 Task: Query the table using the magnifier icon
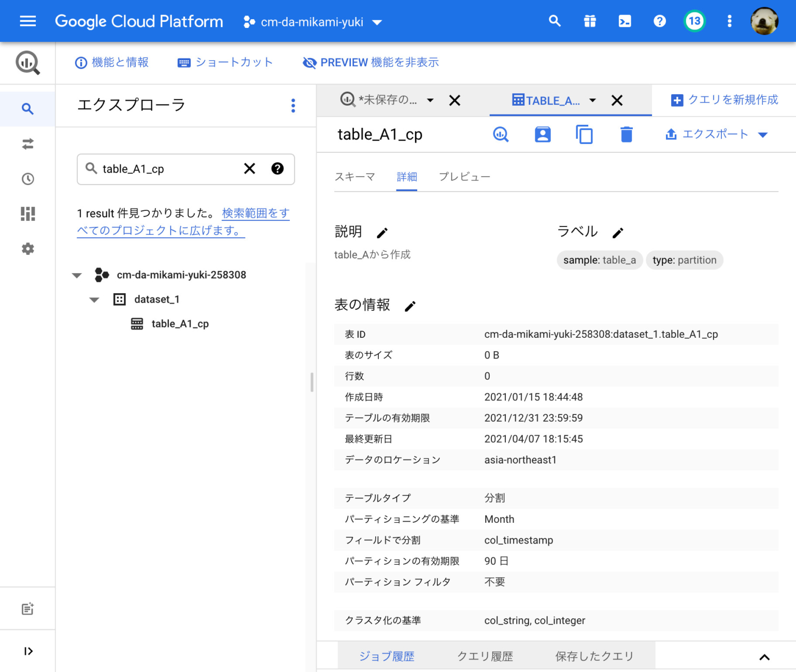pyautogui.click(x=501, y=134)
